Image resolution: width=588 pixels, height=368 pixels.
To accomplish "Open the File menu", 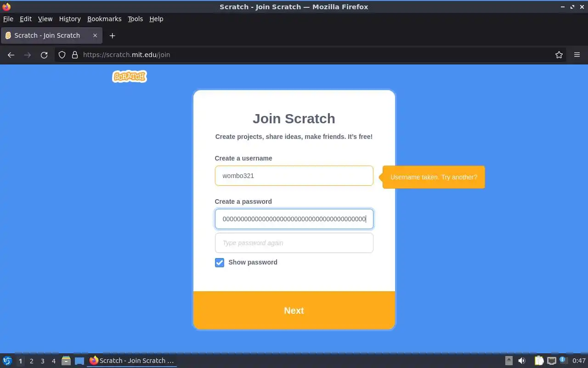I will 8,19.
